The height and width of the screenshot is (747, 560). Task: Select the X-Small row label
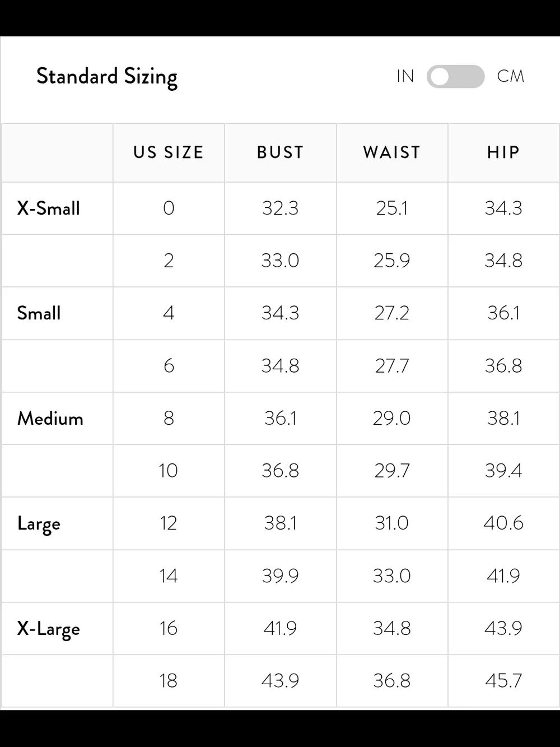[49, 208]
